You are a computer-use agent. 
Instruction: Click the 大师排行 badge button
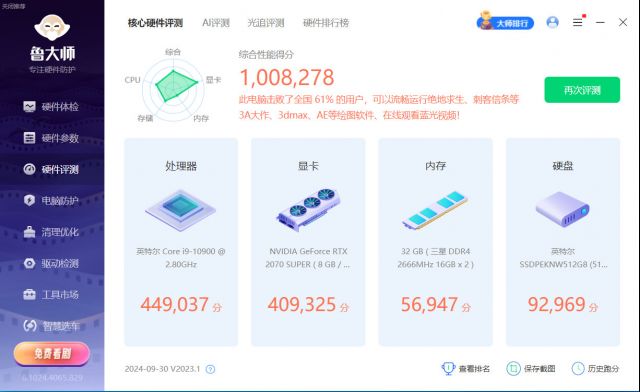[505, 22]
